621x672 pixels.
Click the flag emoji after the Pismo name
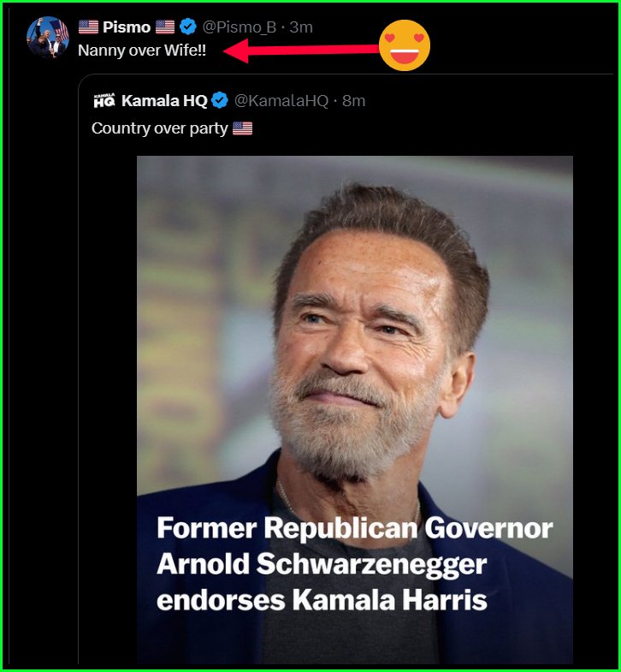pos(165,27)
